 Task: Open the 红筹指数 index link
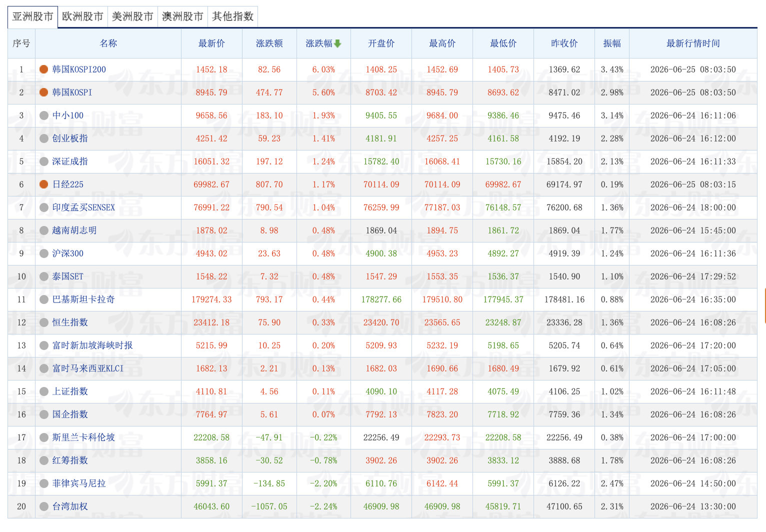pyautogui.click(x=70, y=460)
